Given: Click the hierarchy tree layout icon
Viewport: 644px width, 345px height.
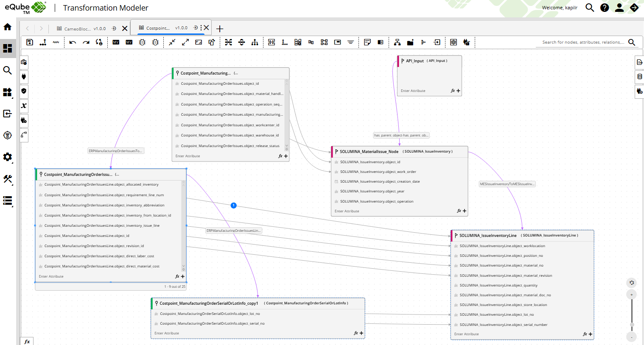Looking at the screenshot, I should tap(255, 42).
